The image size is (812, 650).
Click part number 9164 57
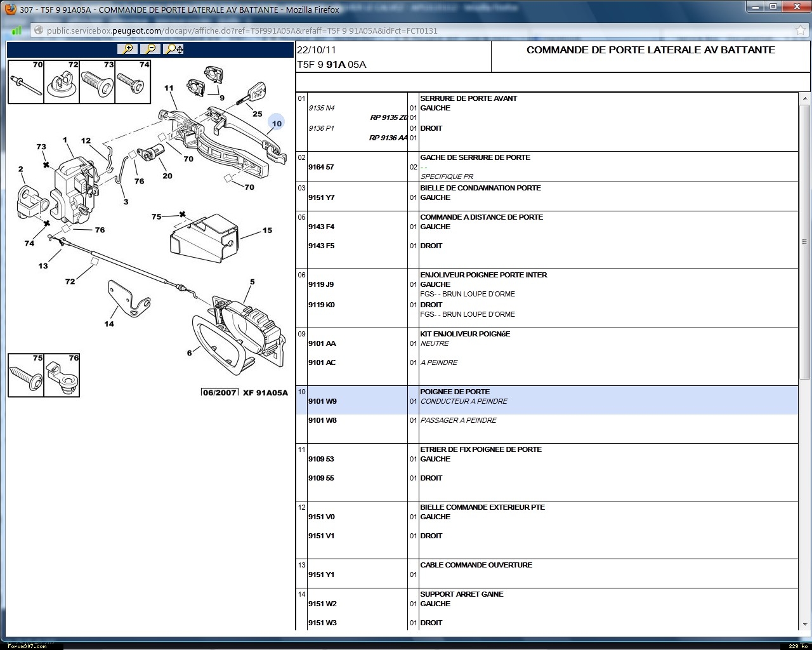coord(321,167)
